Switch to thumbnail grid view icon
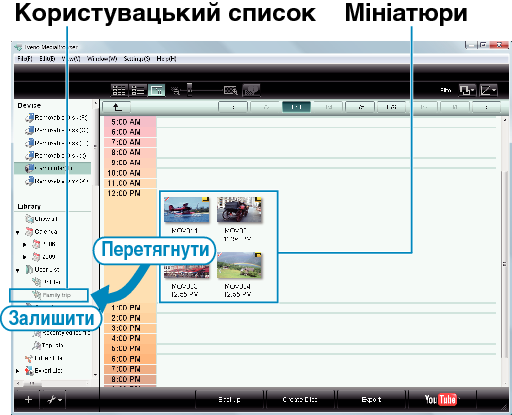The height and width of the screenshot is (415, 512). (119, 90)
